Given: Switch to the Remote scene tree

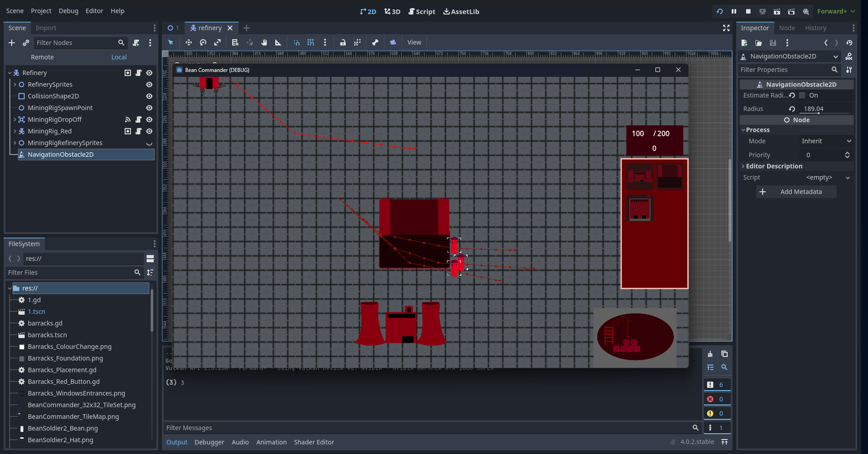Looking at the screenshot, I should click(x=42, y=57).
